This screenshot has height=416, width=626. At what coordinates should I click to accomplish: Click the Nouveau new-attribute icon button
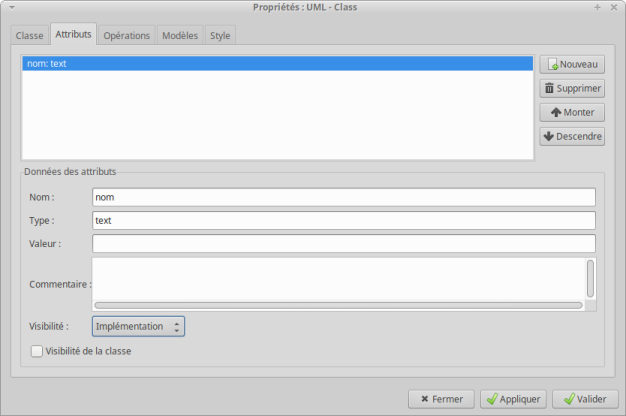point(572,64)
